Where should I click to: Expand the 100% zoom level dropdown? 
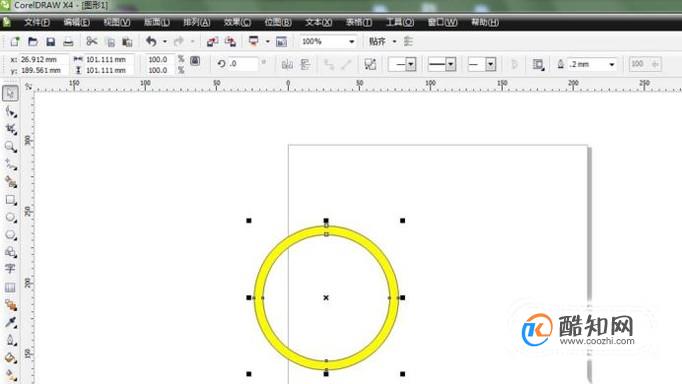(351, 42)
